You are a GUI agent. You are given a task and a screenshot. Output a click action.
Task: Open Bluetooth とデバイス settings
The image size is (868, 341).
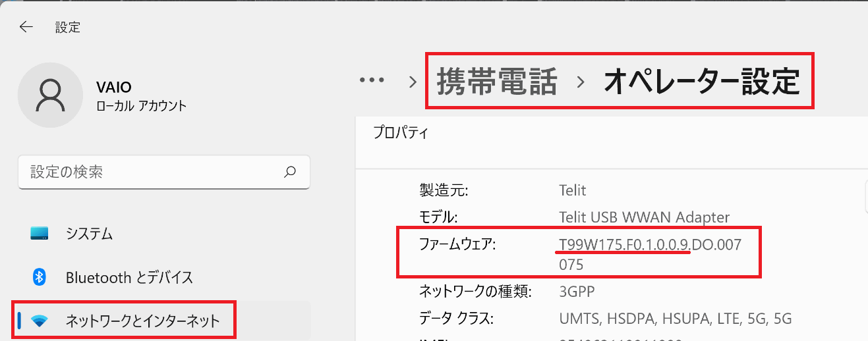click(129, 277)
